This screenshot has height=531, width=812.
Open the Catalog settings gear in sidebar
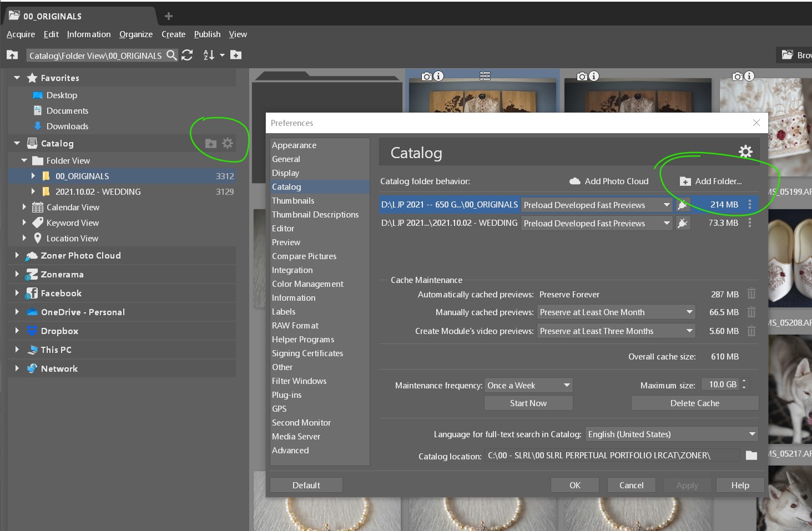[228, 143]
